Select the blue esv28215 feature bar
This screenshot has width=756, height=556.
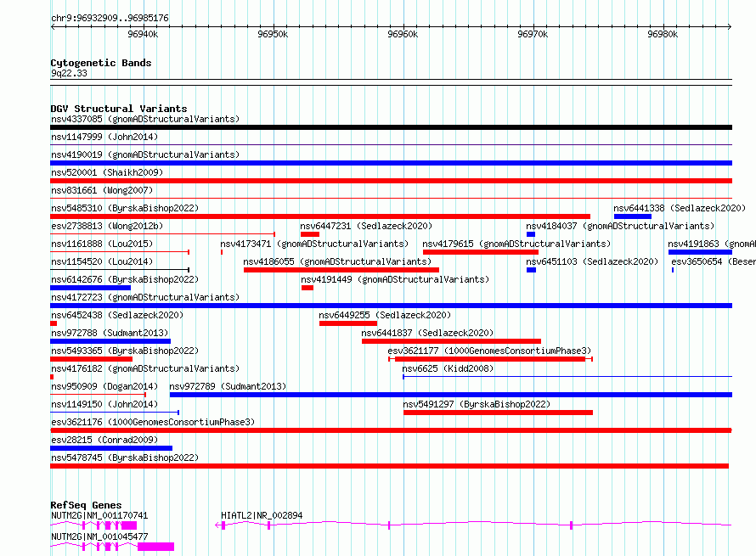click(111, 448)
